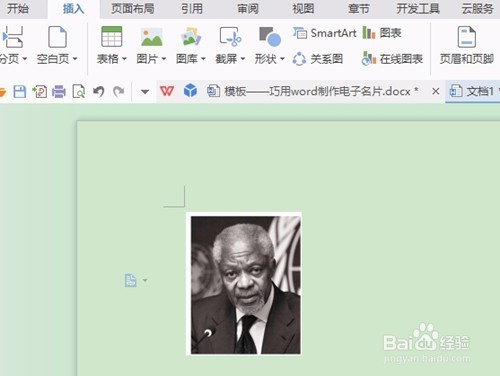Open print preview icon
Image resolution: width=500 pixels, height=376 pixels.
click(79, 91)
